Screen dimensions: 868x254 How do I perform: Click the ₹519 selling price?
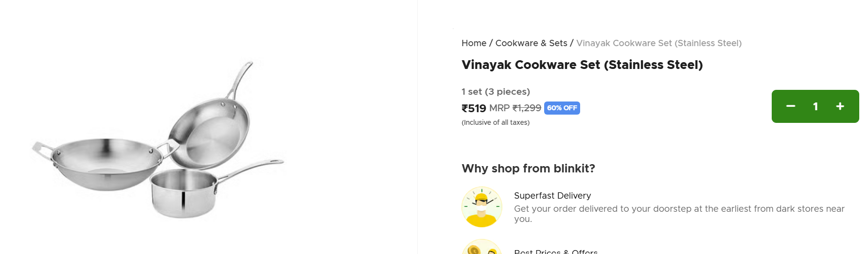(474, 108)
